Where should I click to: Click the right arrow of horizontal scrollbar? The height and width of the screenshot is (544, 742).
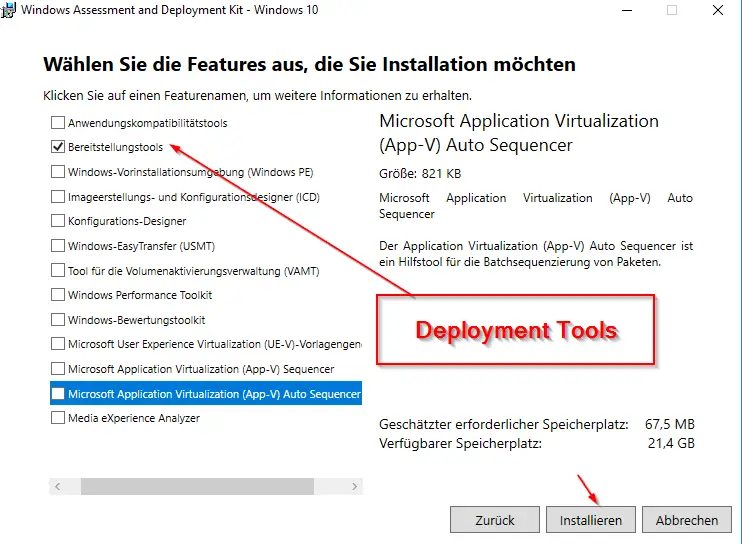(x=354, y=486)
